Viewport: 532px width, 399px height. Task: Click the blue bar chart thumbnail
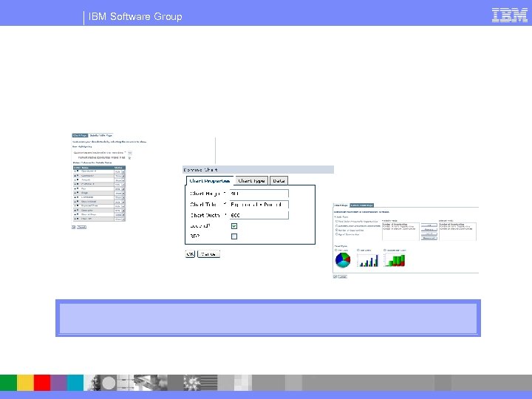(x=368, y=260)
